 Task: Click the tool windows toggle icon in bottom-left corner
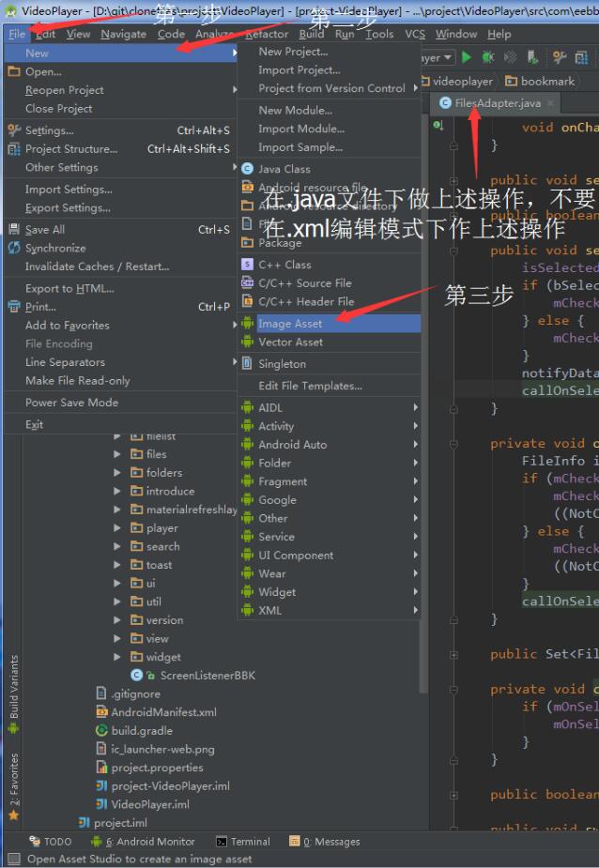(14, 859)
